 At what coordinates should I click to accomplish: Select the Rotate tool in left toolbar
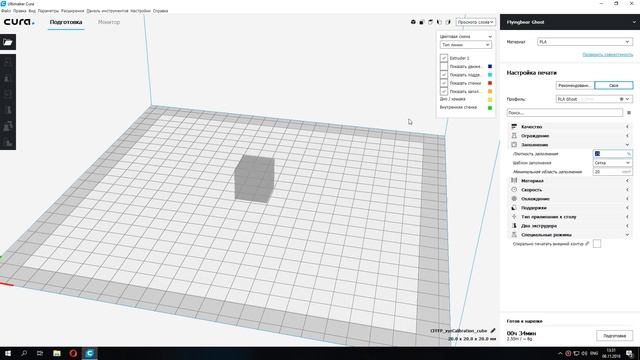[x=8, y=94]
